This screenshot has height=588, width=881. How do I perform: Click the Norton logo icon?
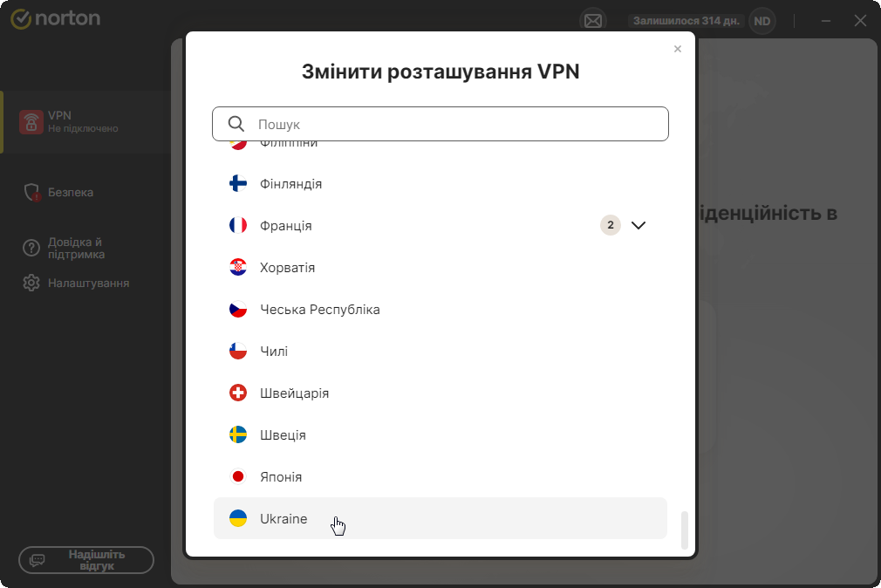pos(21,19)
